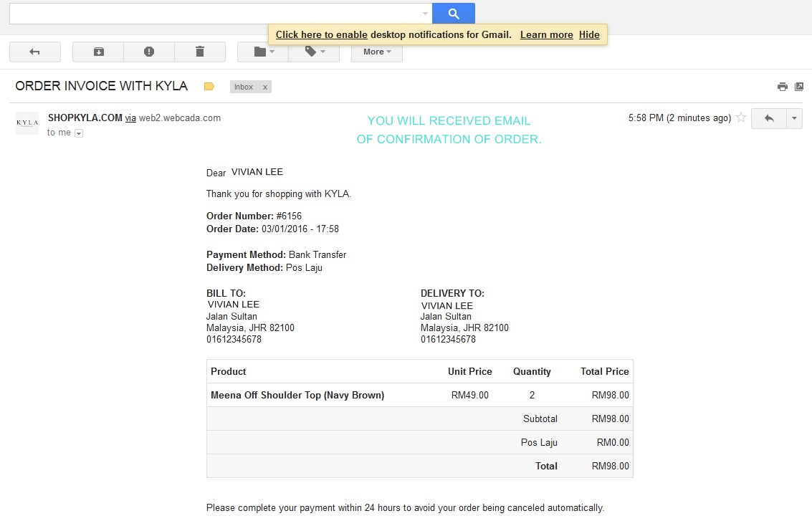Click the Order Date 03/01/2016 line
The image size is (812, 521).
(x=272, y=229)
